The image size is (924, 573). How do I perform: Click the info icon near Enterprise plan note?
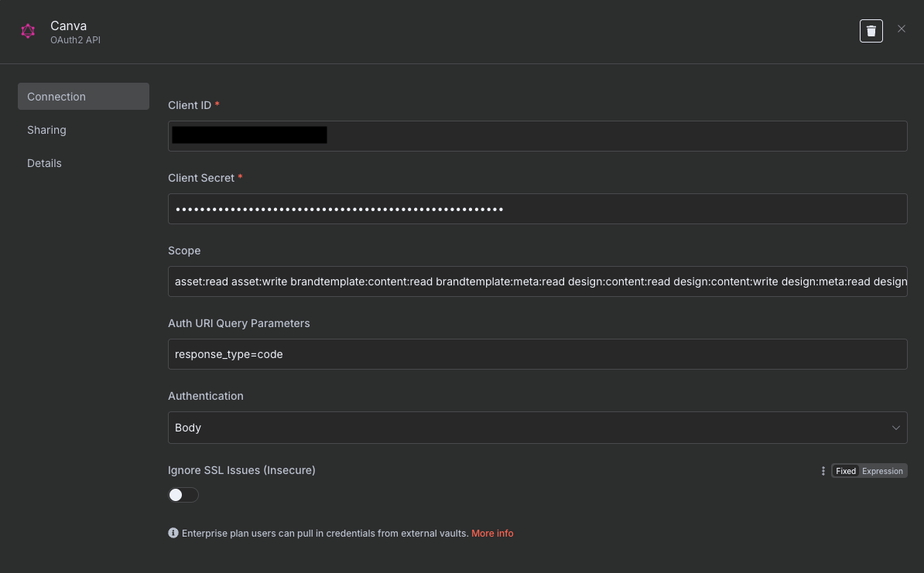tap(173, 533)
